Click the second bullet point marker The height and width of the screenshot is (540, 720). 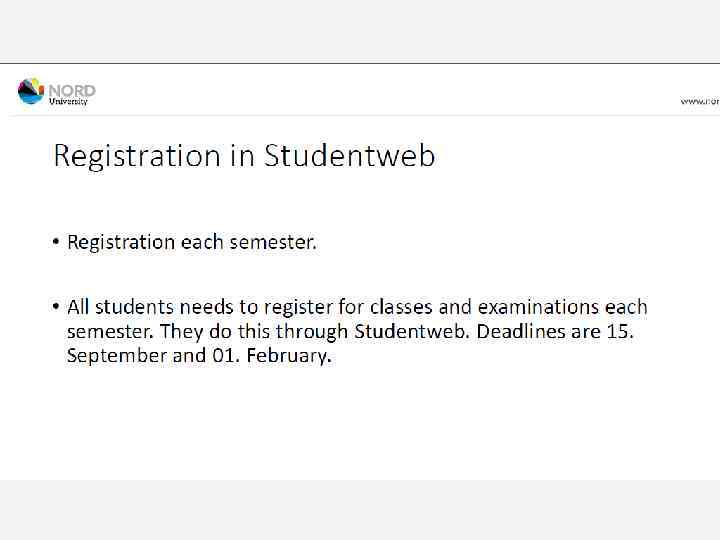pos(57,308)
